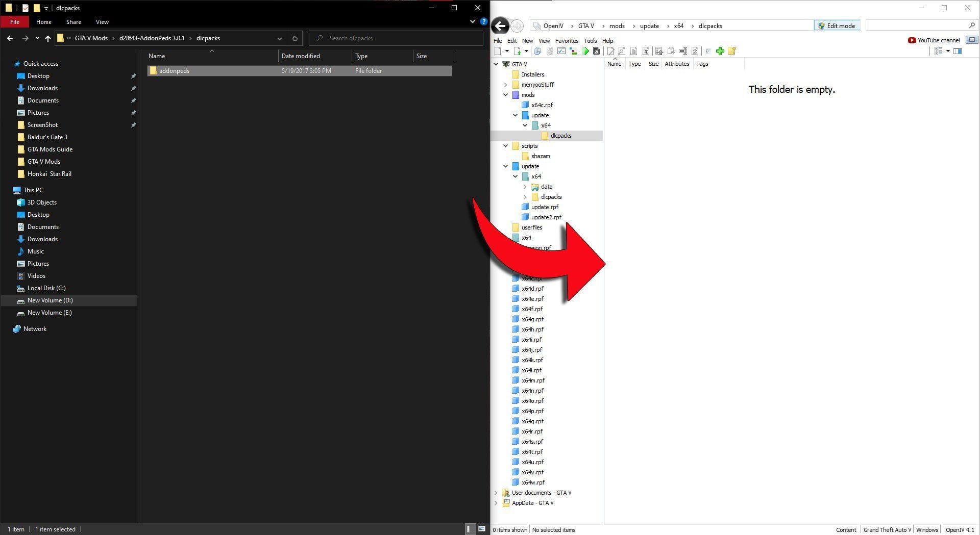Click the mods breadcrumb in OpenIV path
Screen dimensions: 980x535
617,26
